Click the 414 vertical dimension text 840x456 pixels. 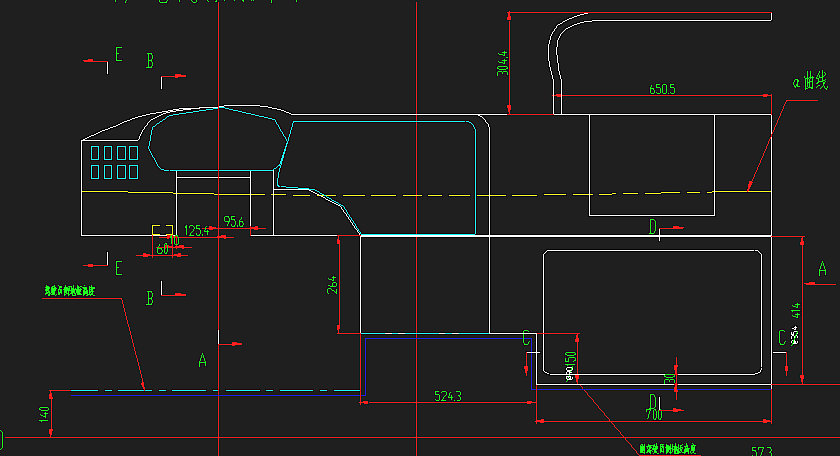(796, 309)
